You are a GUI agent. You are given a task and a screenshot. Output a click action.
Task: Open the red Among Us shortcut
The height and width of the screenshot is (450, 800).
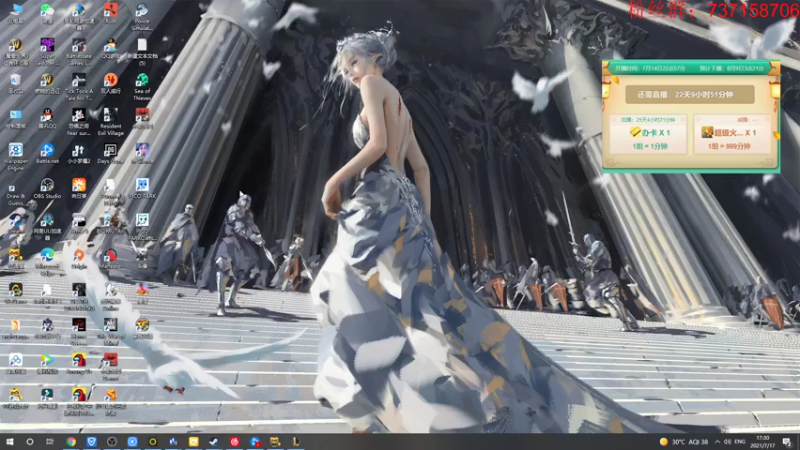point(79,363)
